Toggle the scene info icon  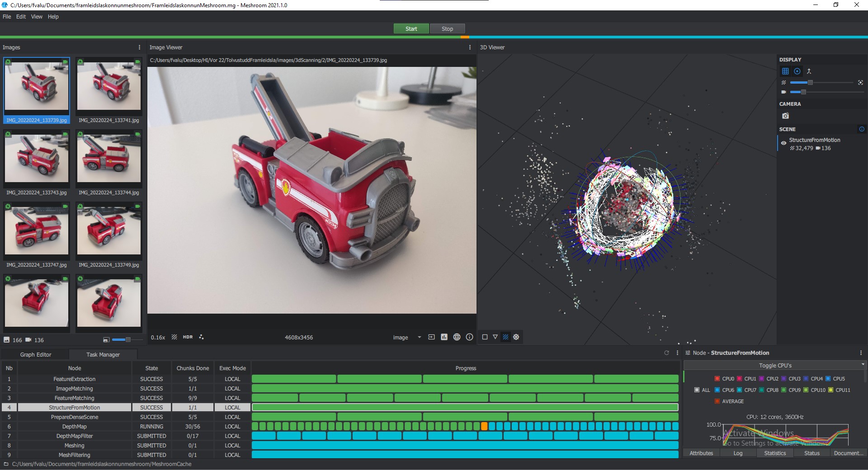click(x=862, y=129)
